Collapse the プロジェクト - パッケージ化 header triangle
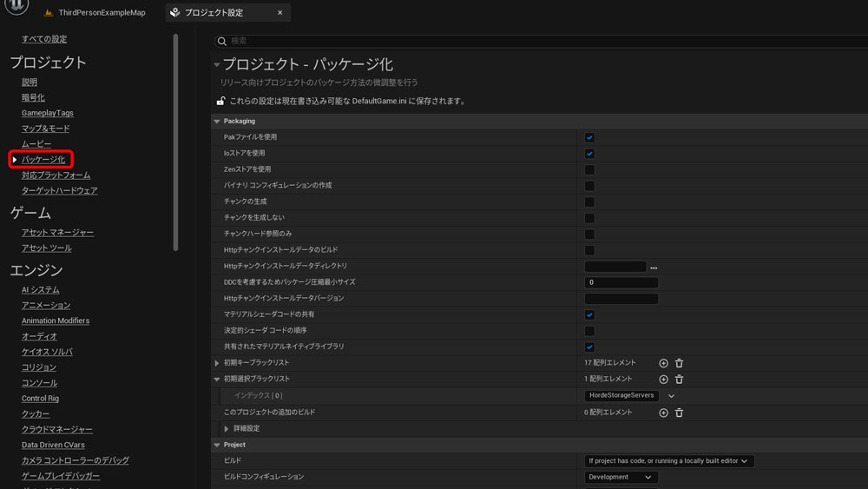The height and width of the screenshot is (489, 868). tap(217, 65)
